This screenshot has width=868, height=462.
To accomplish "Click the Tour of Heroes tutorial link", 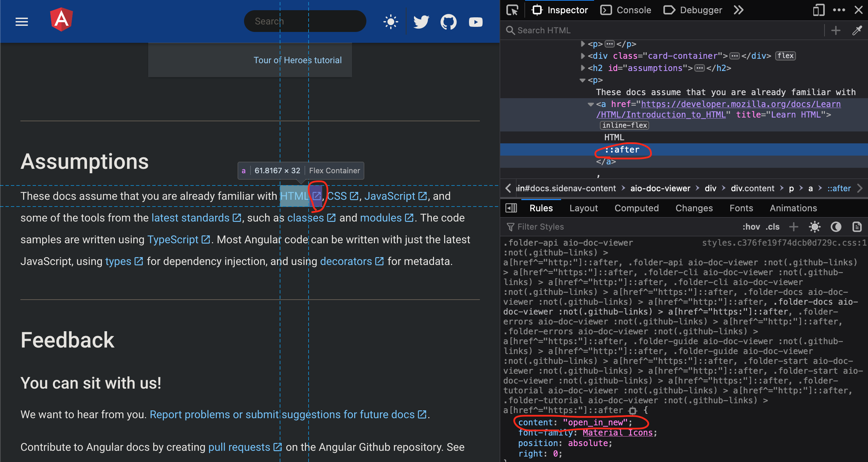I will click(297, 60).
